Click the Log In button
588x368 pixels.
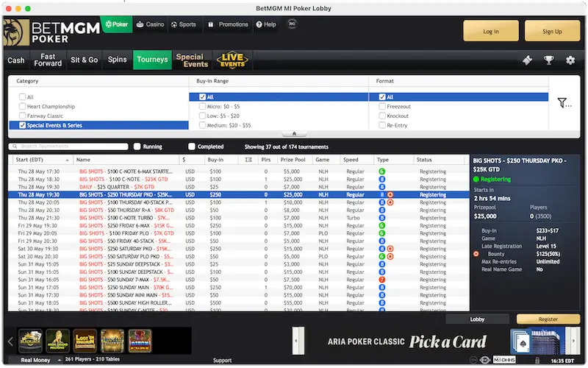point(491,31)
